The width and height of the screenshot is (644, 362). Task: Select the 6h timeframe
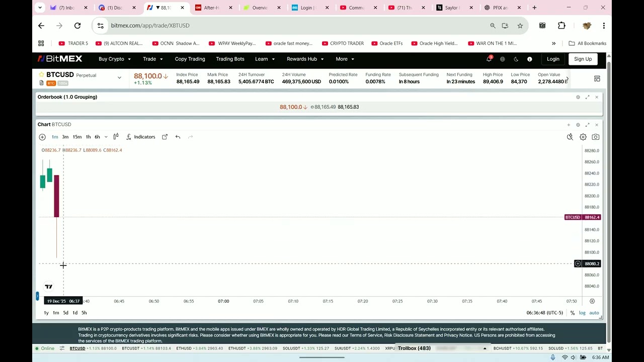pyautogui.click(x=97, y=137)
